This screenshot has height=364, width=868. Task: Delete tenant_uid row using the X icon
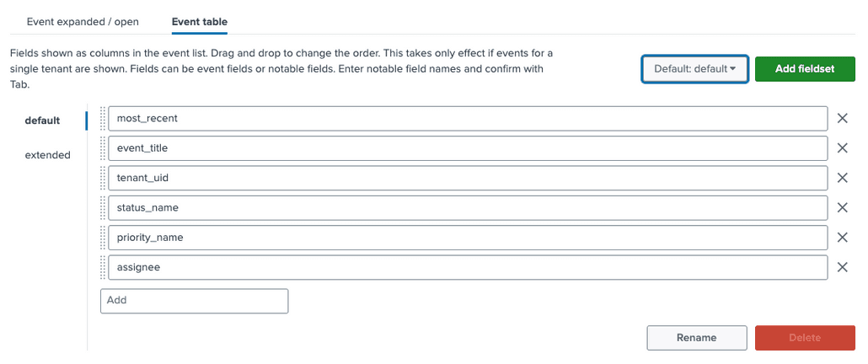[x=842, y=178]
